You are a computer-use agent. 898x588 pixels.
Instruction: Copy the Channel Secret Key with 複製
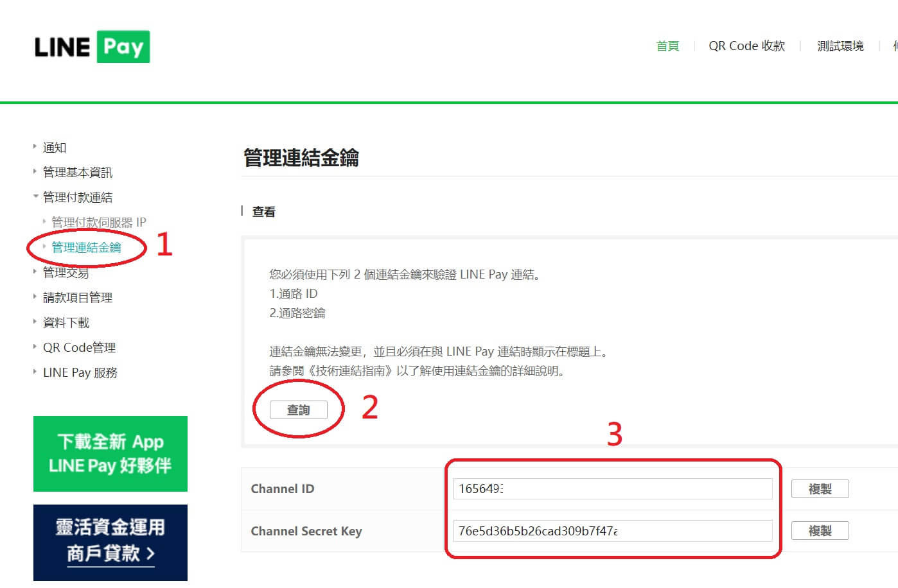[820, 531]
